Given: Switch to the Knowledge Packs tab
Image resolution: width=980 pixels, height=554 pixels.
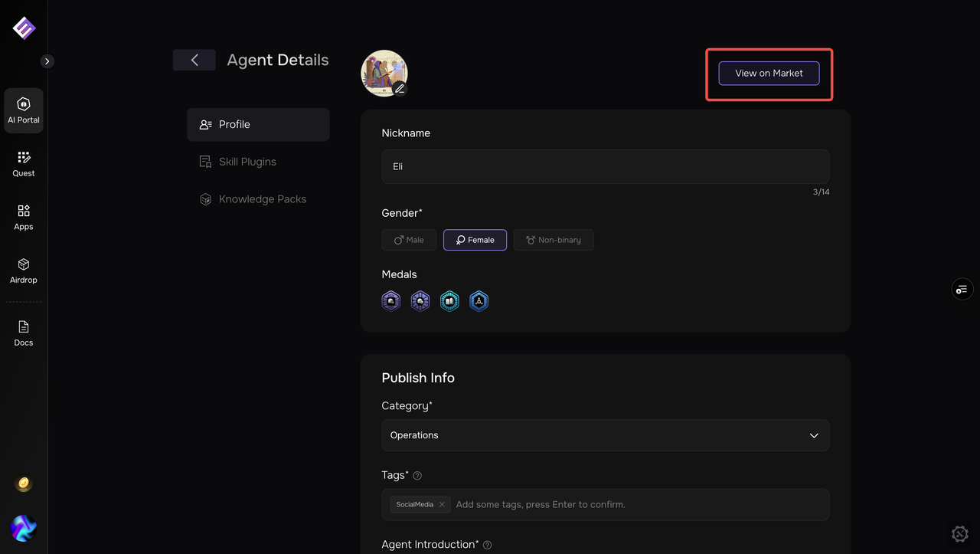Looking at the screenshot, I should point(262,199).
